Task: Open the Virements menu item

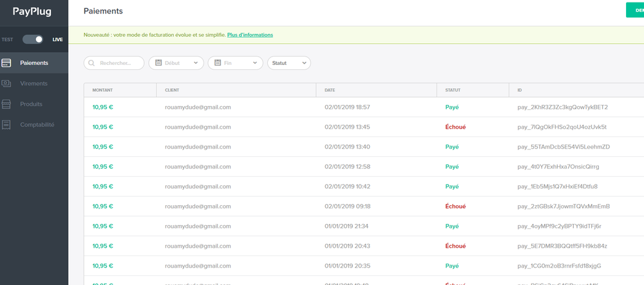Action: (x=34, y=83)
